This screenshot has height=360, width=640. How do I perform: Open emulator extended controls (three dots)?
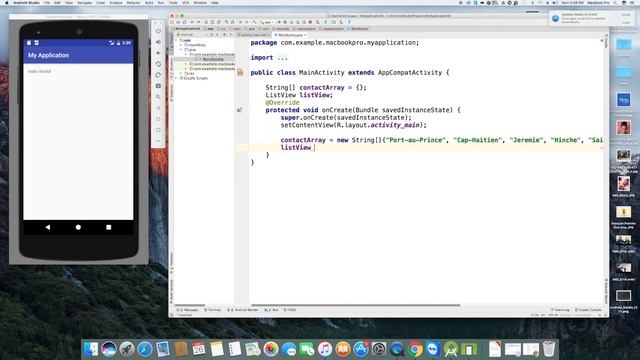[x=158, y=141]
